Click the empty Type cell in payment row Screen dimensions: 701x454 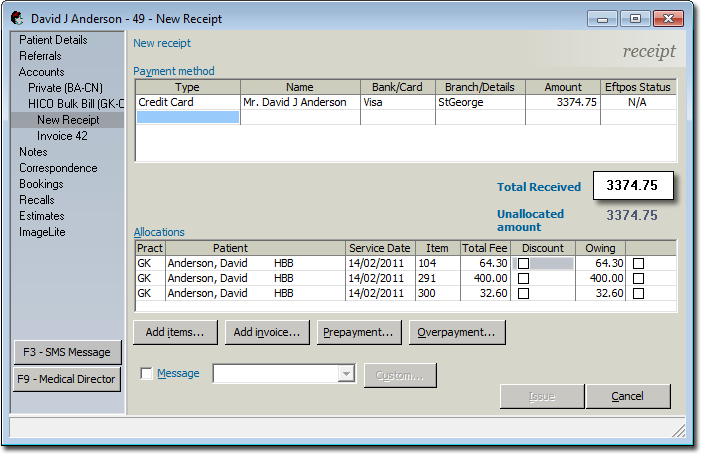tap(188, 117)
